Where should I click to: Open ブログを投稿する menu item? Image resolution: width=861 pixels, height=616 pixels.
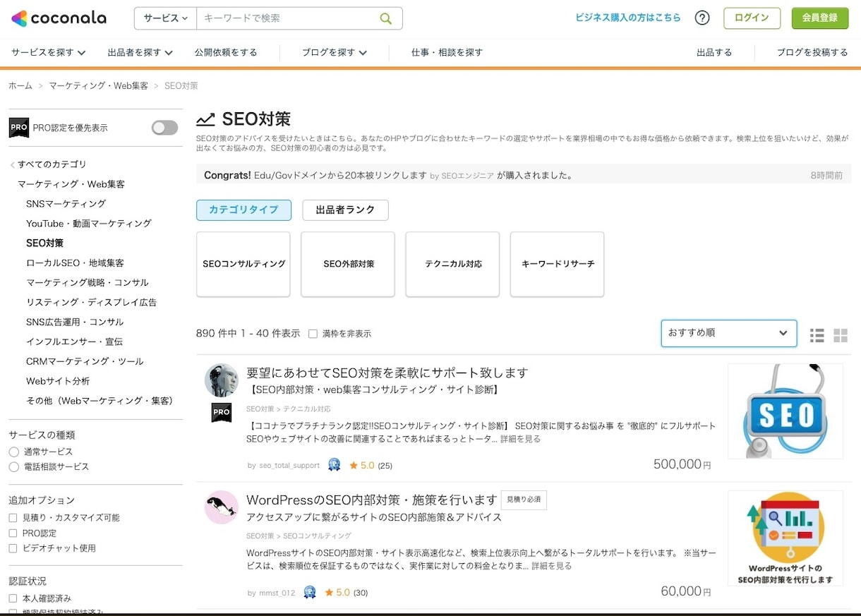pos(812,52)
